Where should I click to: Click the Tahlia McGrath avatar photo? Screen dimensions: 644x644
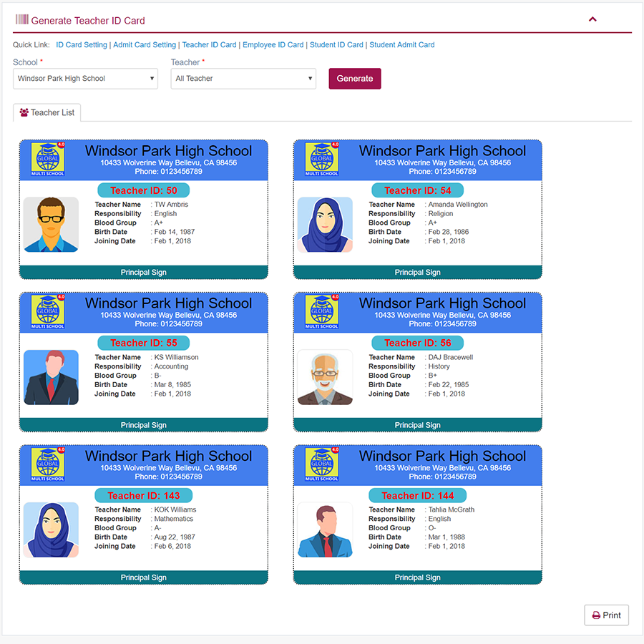[x=325, y=530]
